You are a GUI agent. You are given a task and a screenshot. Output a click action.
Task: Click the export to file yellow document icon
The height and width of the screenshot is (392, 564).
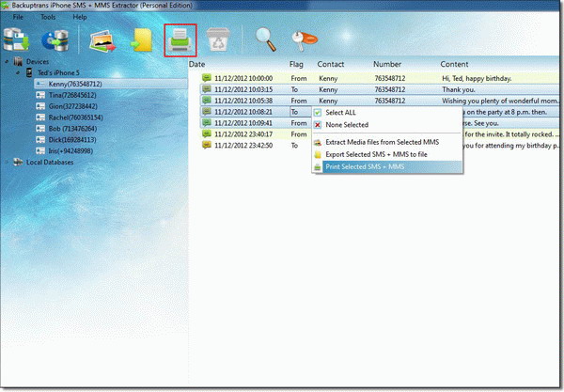point(142,40)
